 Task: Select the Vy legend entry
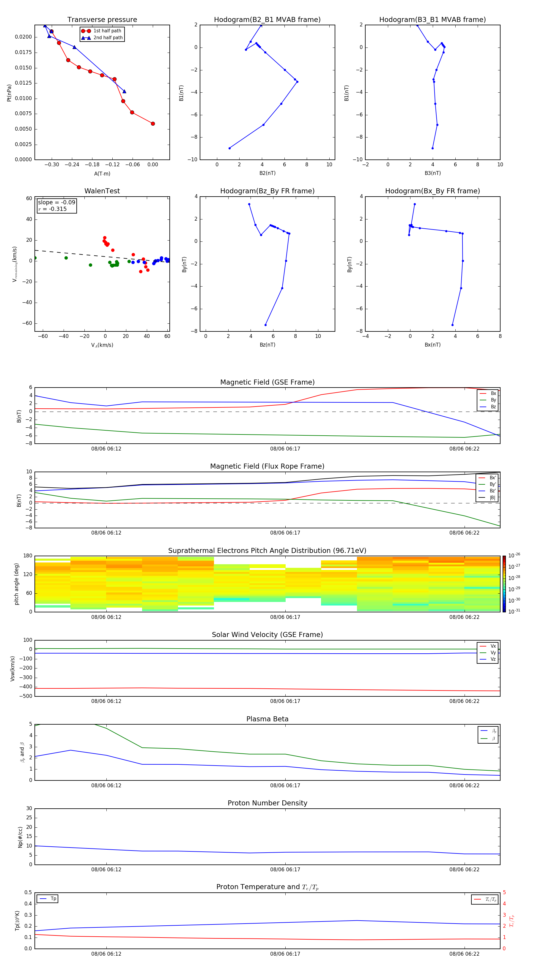488,652
